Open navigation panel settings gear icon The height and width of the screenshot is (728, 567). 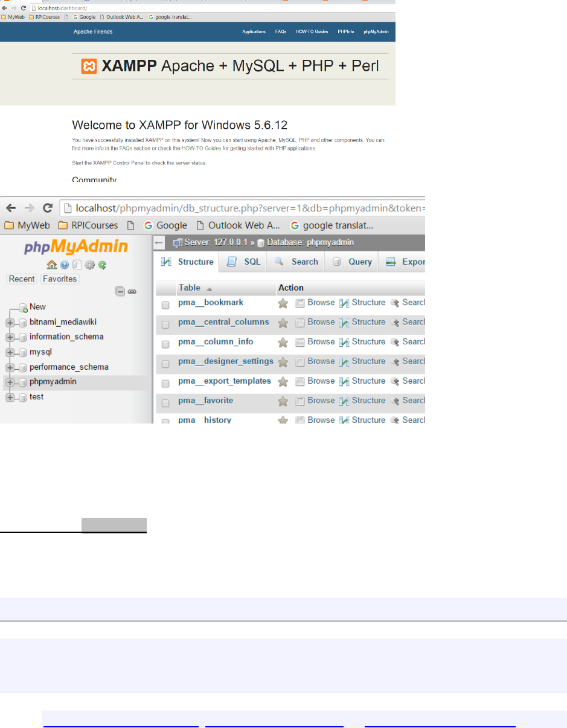89,265
